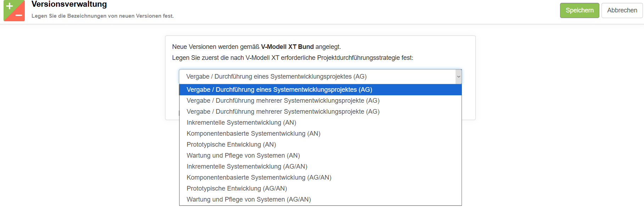Click the bold 'V-Modell XT Bund' text
The image size is (644, 209).
(x=287, y=47)
